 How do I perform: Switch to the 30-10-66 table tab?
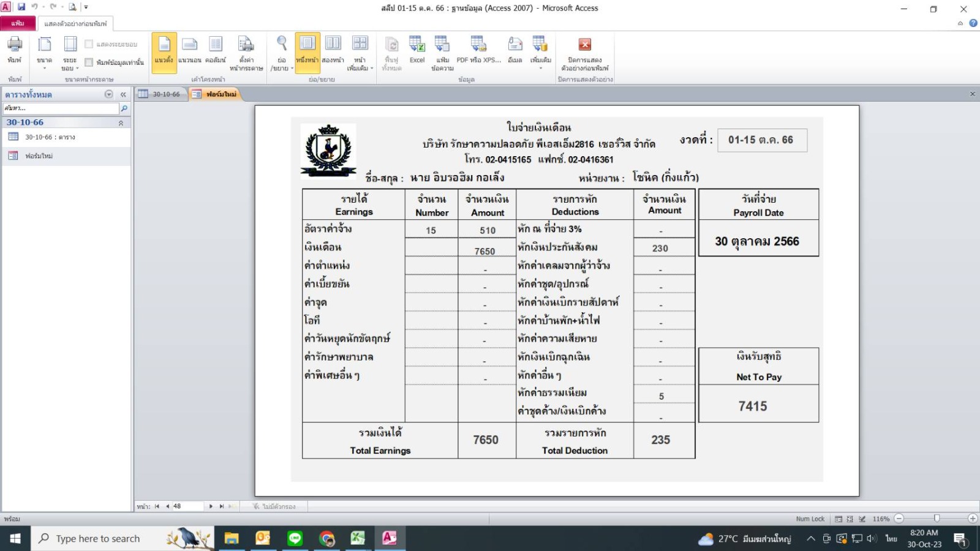160,94
